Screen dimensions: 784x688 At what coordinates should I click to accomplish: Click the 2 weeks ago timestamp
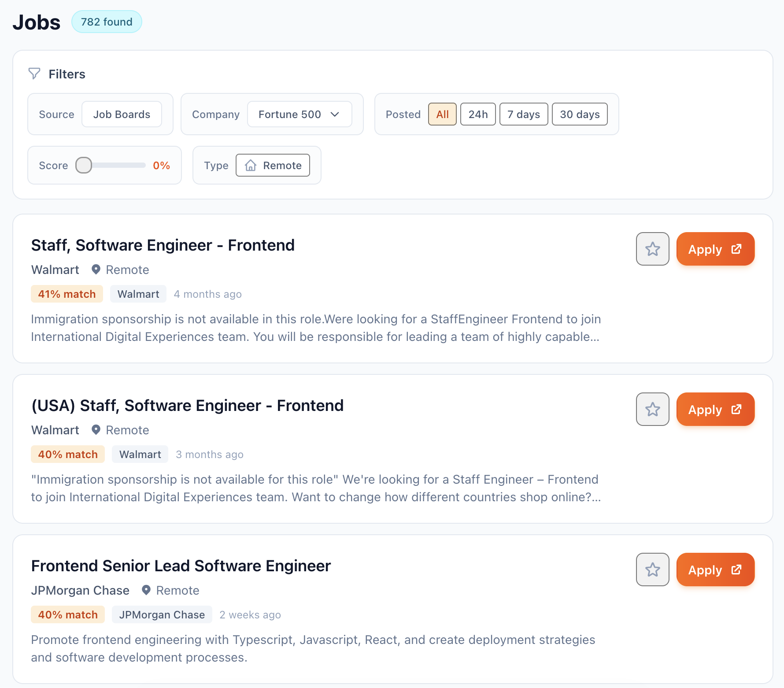point(250,614)
